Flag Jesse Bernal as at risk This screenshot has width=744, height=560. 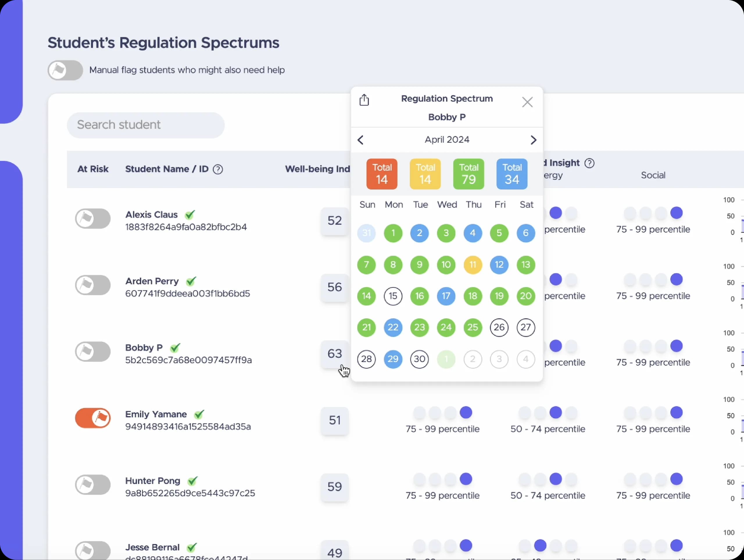tap(93, 551)
